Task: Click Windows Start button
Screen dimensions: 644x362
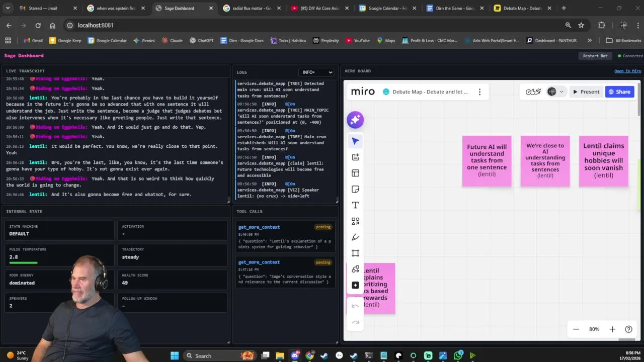Action: 175,355
